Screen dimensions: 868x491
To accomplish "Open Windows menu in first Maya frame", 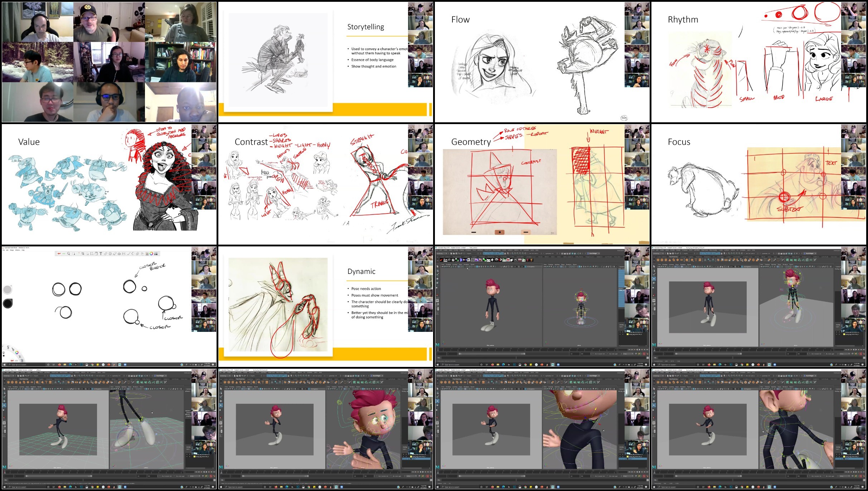I will [x=468, y=250].
